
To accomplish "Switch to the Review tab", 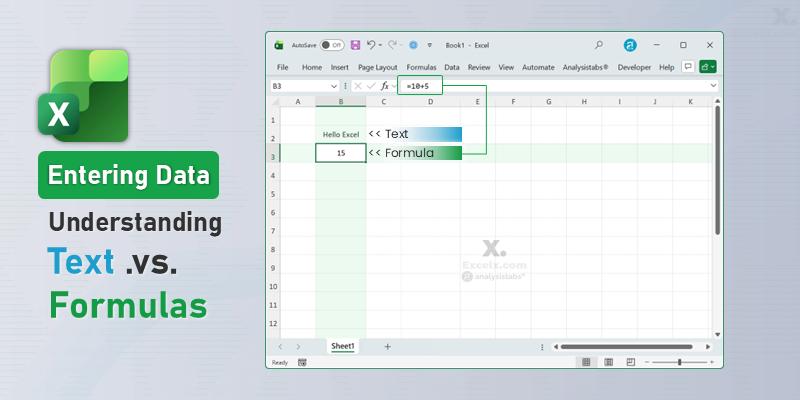I will pyautogui.click(x=479, y=67).
